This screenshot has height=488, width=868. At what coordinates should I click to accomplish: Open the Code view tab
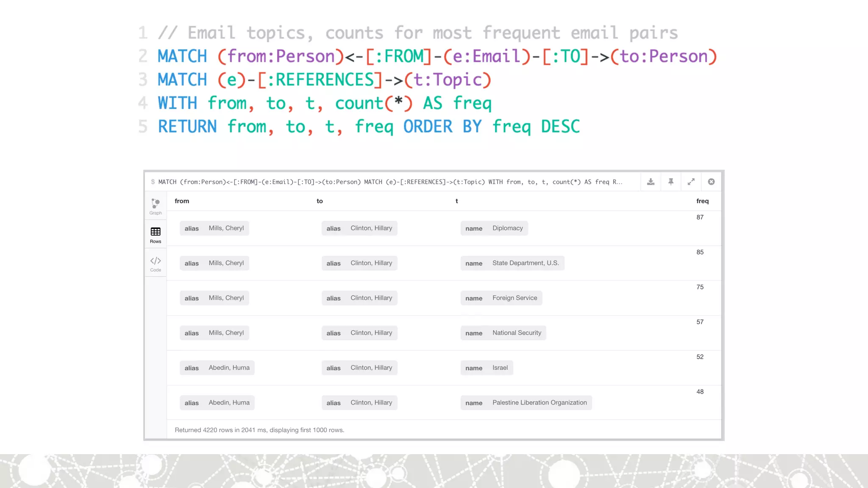point(156,263)
